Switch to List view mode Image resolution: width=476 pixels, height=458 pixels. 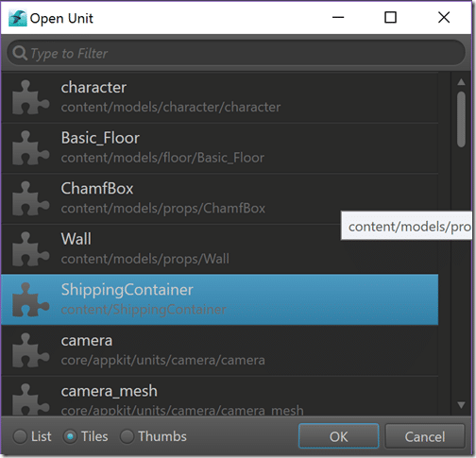point(20,436)
